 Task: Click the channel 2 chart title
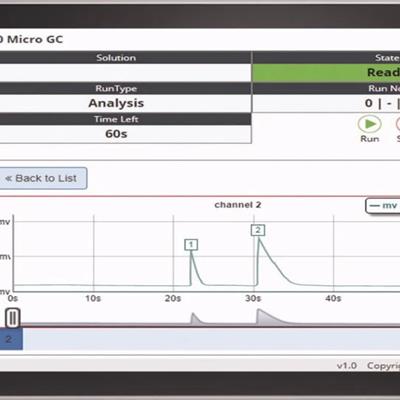pos(238,205)
